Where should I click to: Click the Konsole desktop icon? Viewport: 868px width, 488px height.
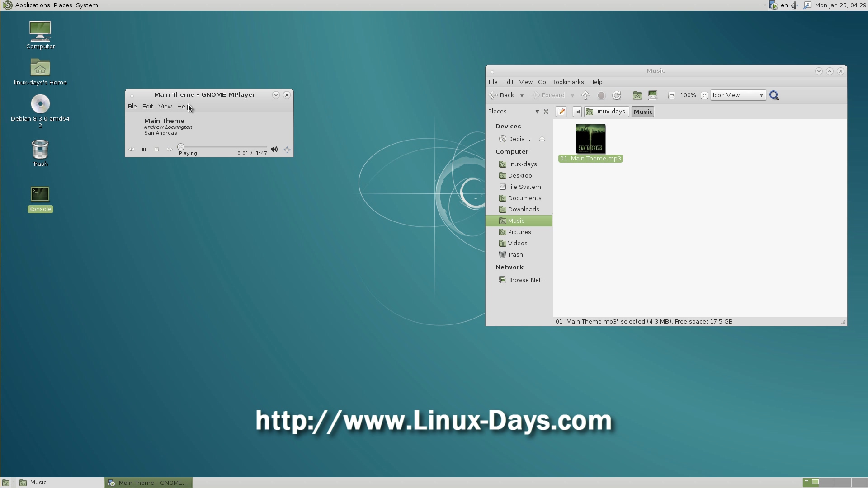point(40,199)
